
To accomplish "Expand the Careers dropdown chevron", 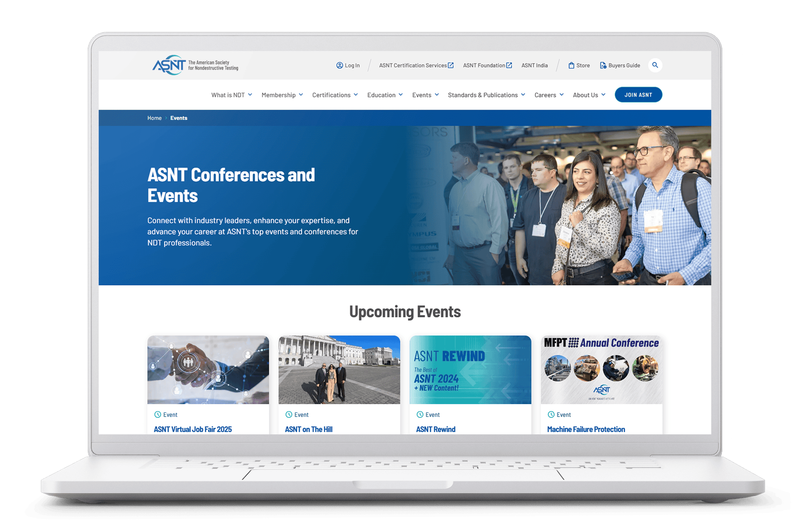I will [561, 95].
